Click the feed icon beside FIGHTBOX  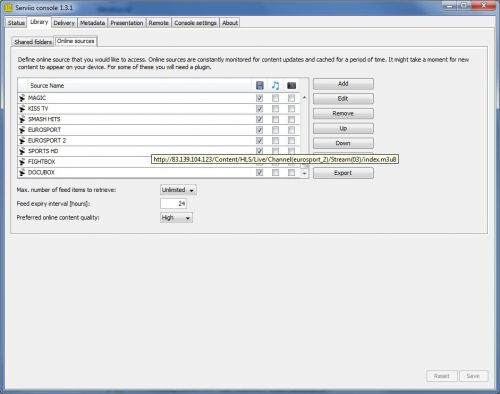(22, 162)
